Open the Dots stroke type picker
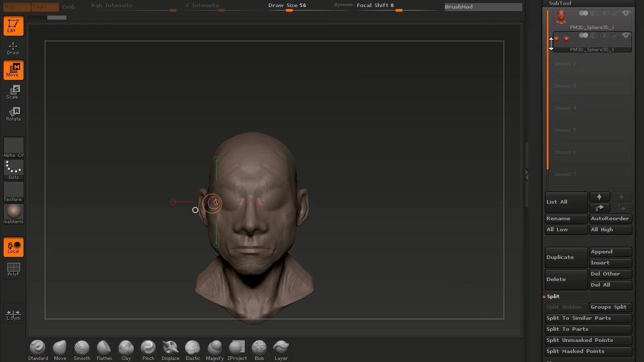The image size is (644, 362). 13,169
